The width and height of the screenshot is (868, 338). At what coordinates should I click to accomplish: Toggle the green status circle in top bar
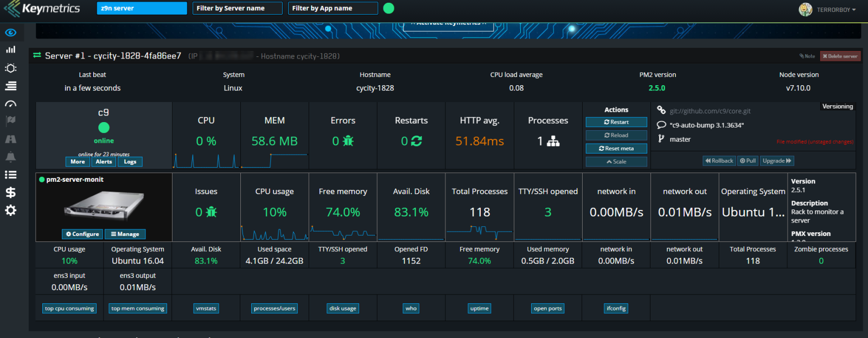(x=388, y=8)
